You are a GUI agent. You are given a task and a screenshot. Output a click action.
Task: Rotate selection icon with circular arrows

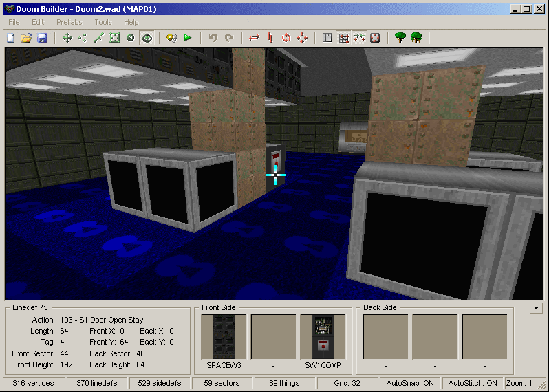pos(286,38)
